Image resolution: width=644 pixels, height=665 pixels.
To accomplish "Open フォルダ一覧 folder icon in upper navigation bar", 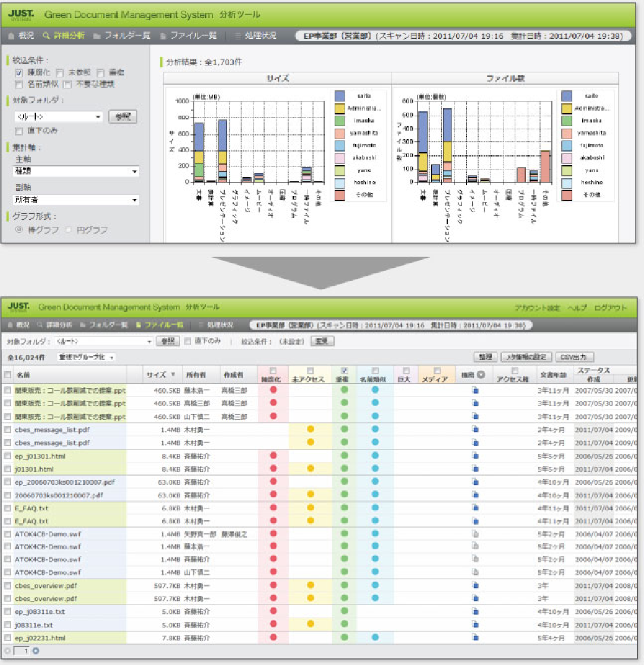I will point(97,36).
